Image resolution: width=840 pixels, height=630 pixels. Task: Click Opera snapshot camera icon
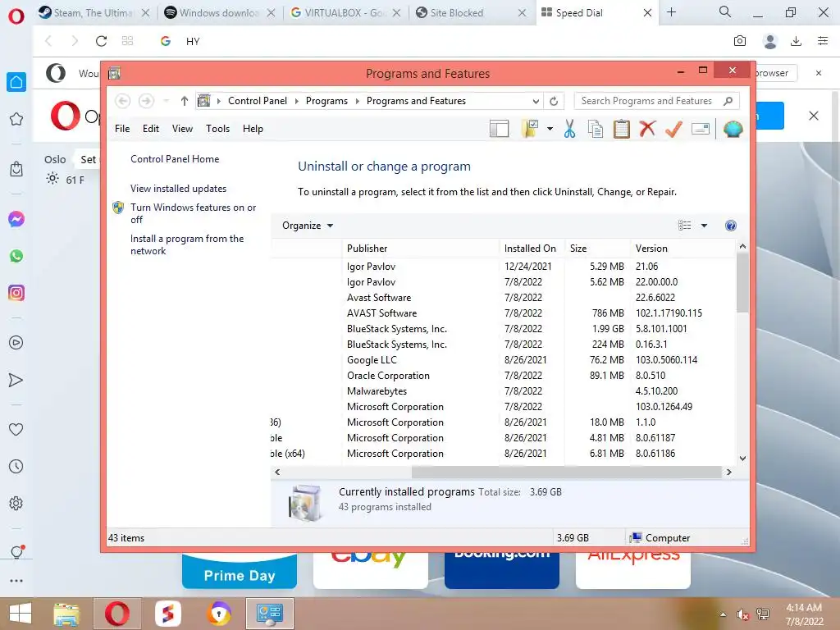coord(740,41)
